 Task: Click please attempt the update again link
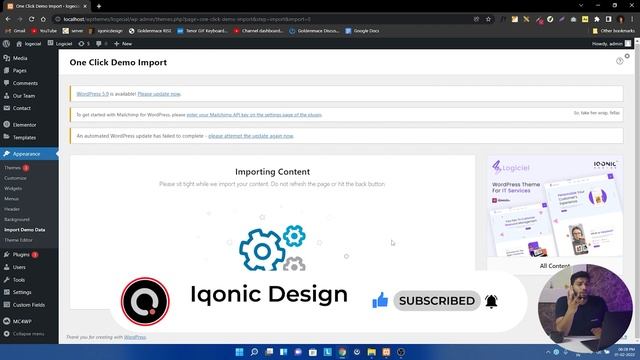point(251,136)
